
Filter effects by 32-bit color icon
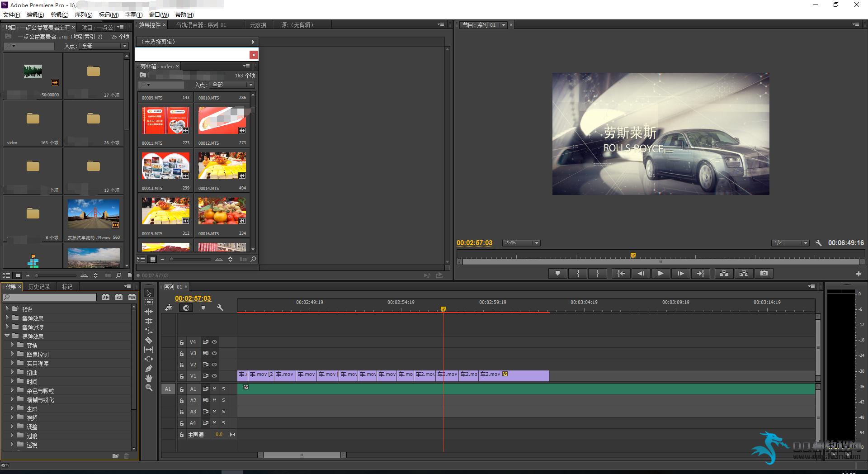(x=119, y=297)
